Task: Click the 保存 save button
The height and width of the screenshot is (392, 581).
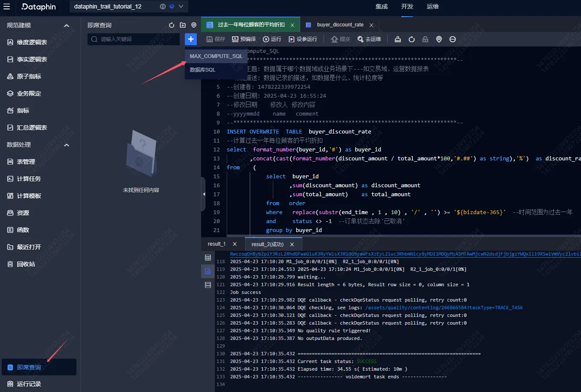Action: pyautogui.click(x=216, y=39)
